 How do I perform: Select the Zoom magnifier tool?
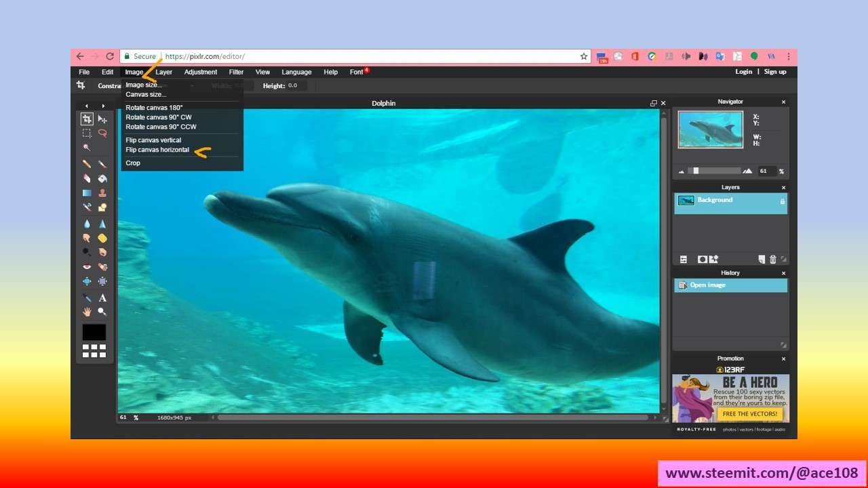[102, 312]
